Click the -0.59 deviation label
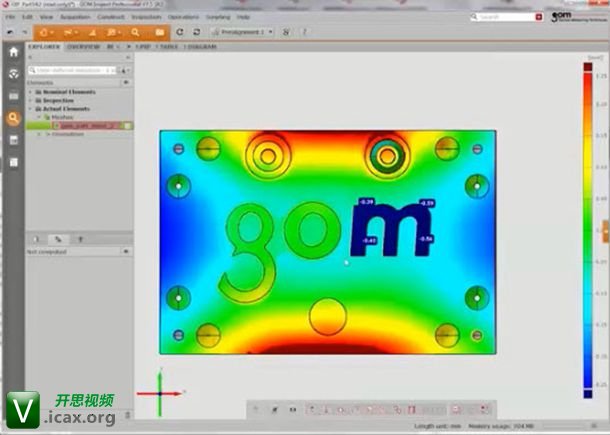 click(x=427, y=203)
